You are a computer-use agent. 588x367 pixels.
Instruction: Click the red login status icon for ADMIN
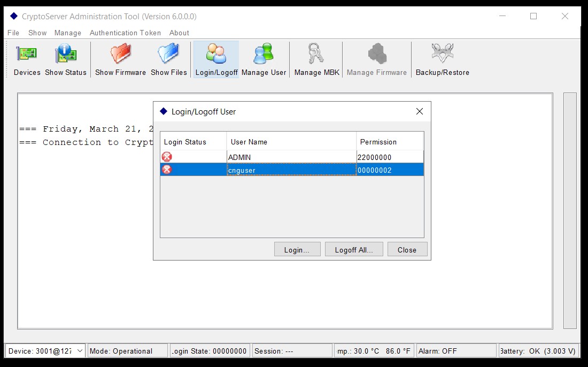coord(167,157)
